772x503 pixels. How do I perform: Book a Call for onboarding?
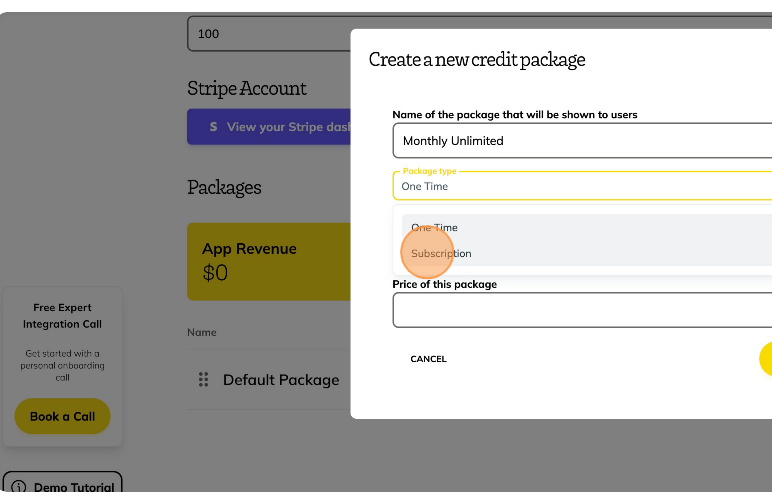pos(63,416)
